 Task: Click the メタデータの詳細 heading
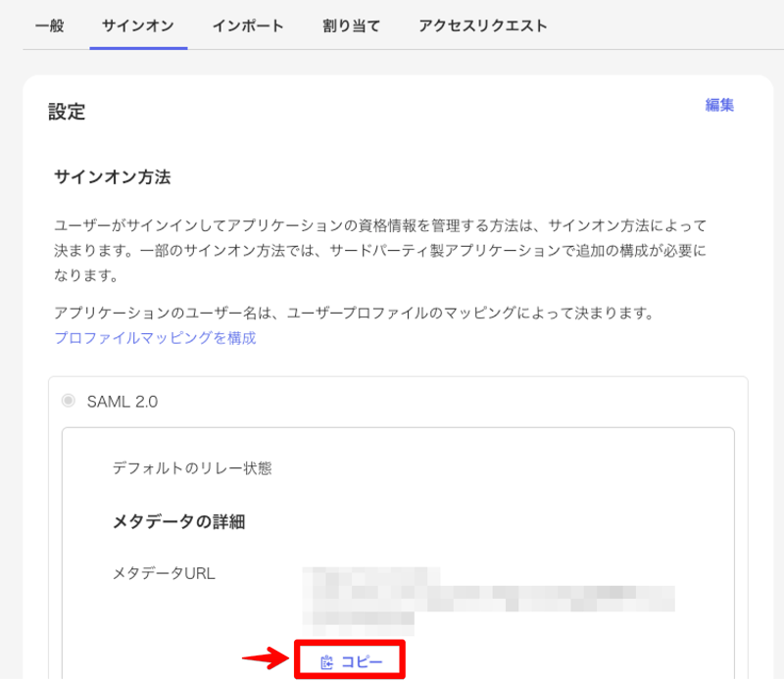tap(178, 521)
